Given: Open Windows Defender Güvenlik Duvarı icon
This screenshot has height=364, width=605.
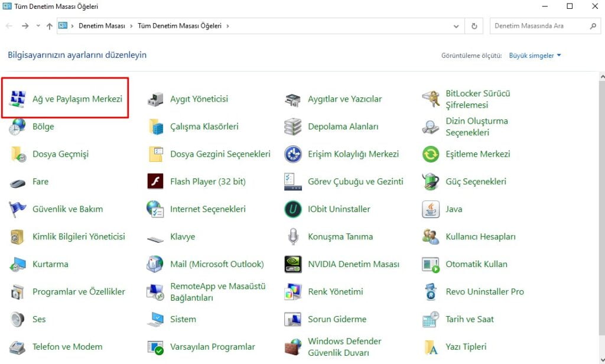Looking at the screenshot, I should click(x=293, y=347).
